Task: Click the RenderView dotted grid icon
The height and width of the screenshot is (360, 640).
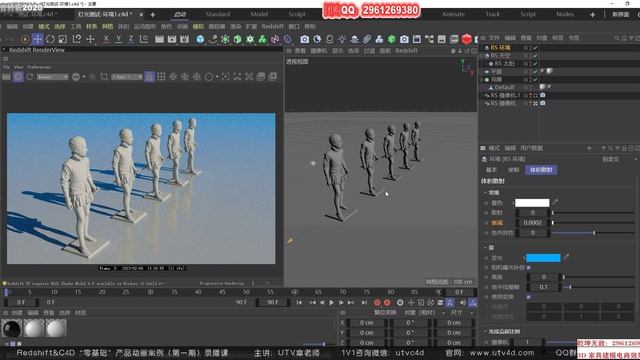Action: coord(161,77)
